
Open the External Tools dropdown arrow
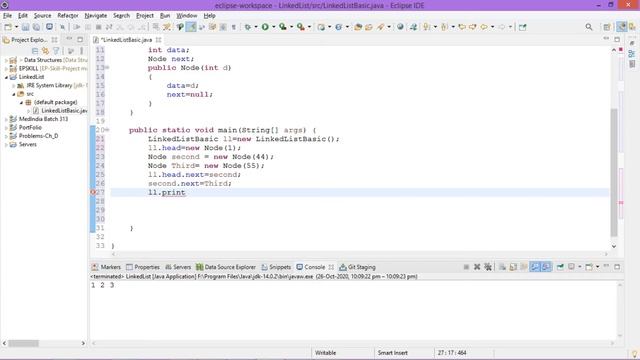click(x=309, y=27)
